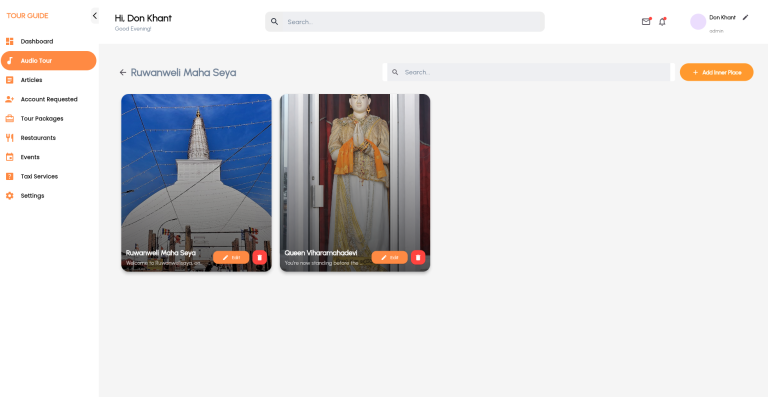This screenshot has height=397, width=768.
Task: Go back using arrow beside Ruwanweli Maha Seya
Action: coord(122,72)
